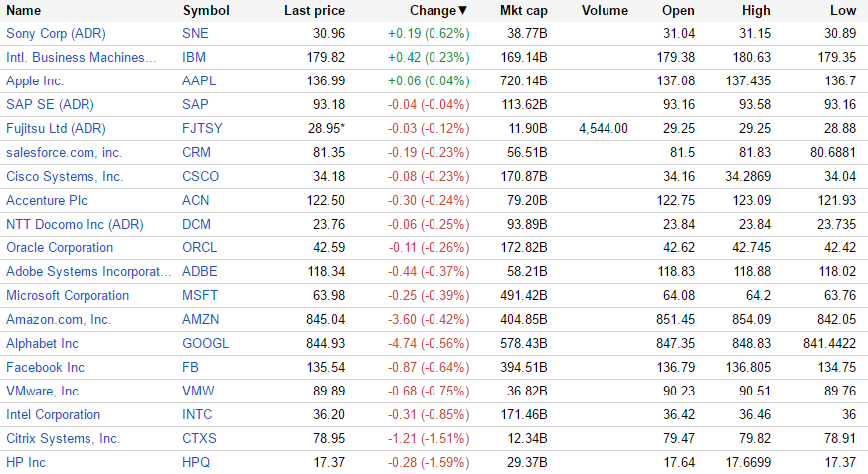Open the Amazon.com, Inc. link
Image resolution: width=868 pixels, height=474 pixels.
(x=59, y=319)
